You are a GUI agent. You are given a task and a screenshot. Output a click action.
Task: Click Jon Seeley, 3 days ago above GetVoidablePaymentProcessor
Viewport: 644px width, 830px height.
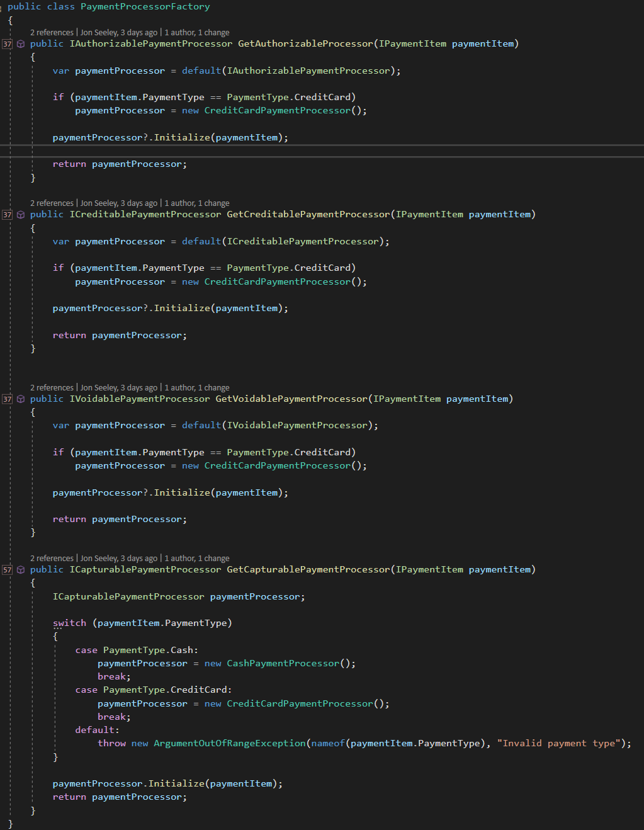click(120, 387)
